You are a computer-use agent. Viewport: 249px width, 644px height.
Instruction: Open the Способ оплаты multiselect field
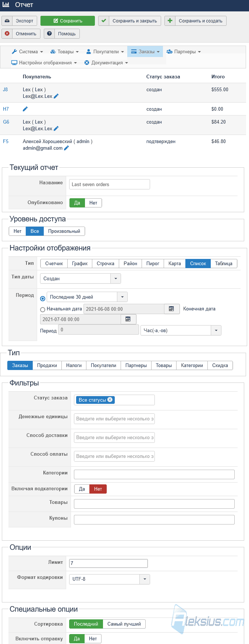114,456
